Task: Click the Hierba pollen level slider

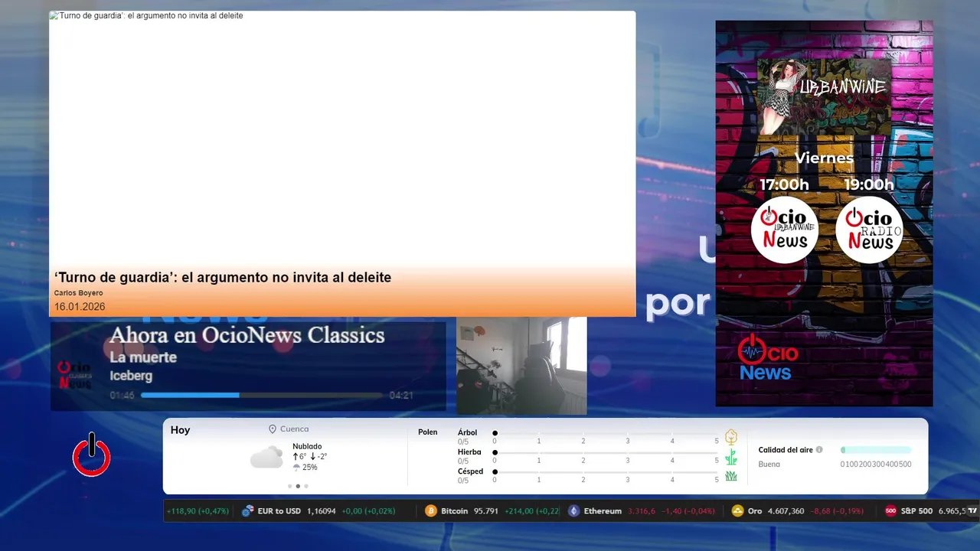Action: pos(606,452)
